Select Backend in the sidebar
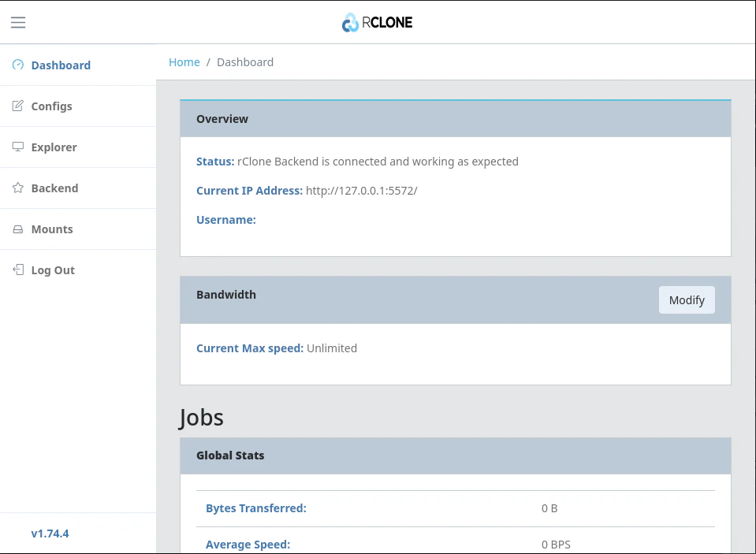 pos(78,188)
